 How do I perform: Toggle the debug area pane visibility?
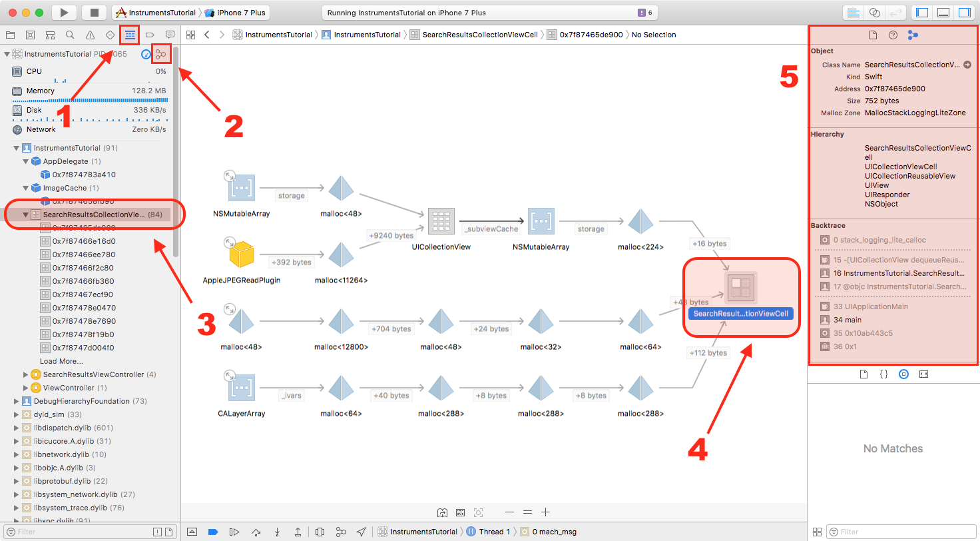pos(943,13)
